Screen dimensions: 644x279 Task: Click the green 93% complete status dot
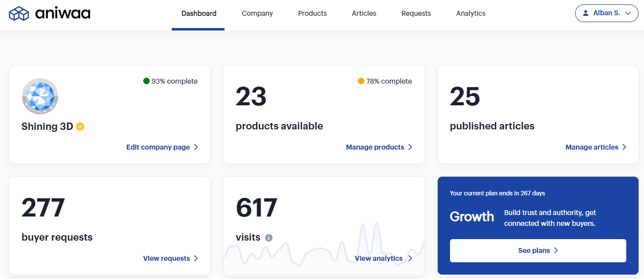point(146,81)
